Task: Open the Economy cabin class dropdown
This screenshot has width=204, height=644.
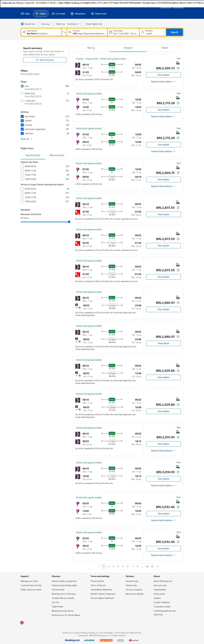Action: click(73, 24)
